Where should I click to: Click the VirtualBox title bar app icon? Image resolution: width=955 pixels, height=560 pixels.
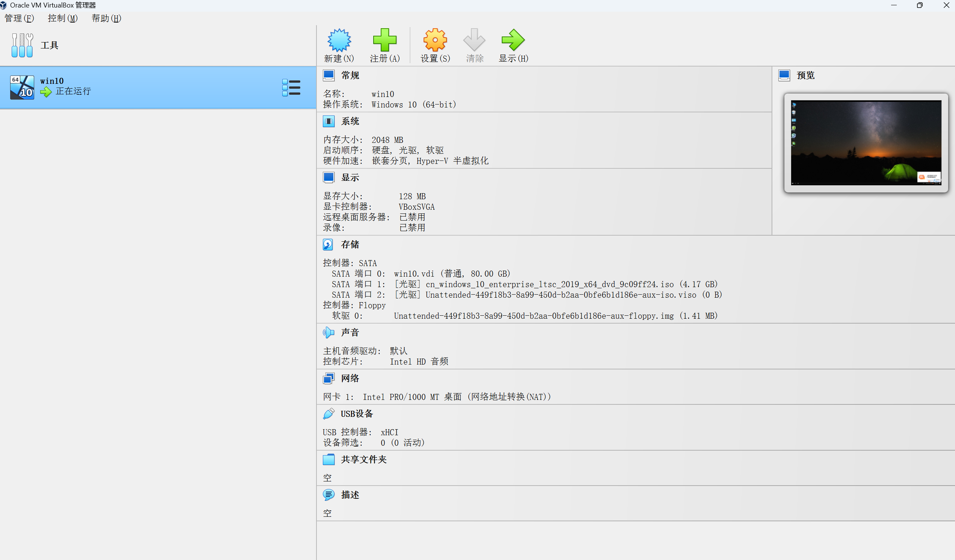pos(4,5)
